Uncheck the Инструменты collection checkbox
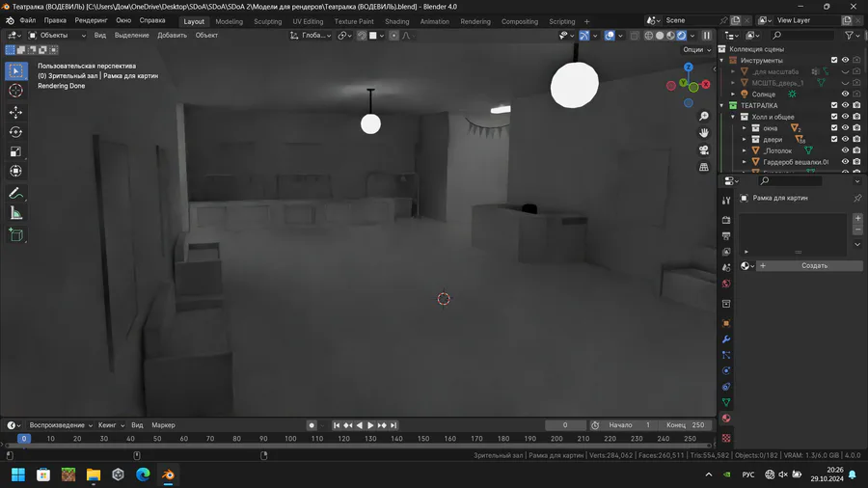The height and width of the screenshot is (488, 868). coord(834,60)
